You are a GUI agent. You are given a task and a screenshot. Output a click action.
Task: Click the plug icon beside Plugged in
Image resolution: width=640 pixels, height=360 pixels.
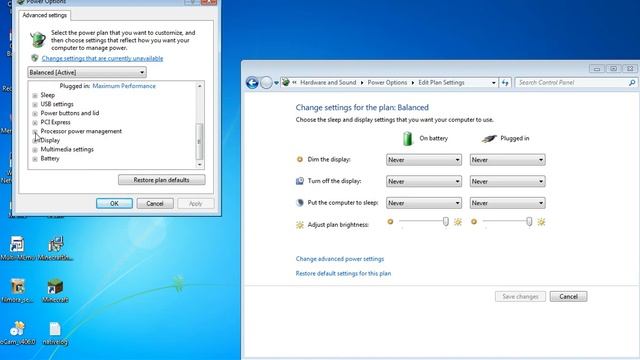coord(489,139)
